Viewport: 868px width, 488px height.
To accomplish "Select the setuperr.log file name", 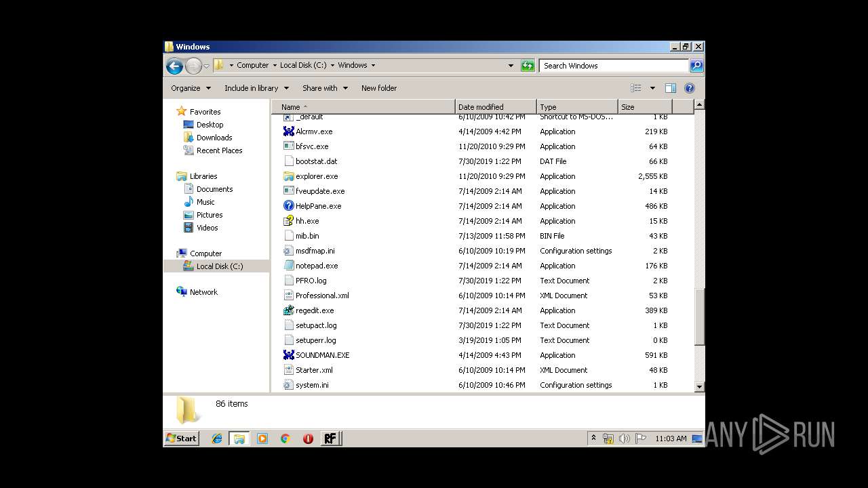I will 316,340.
